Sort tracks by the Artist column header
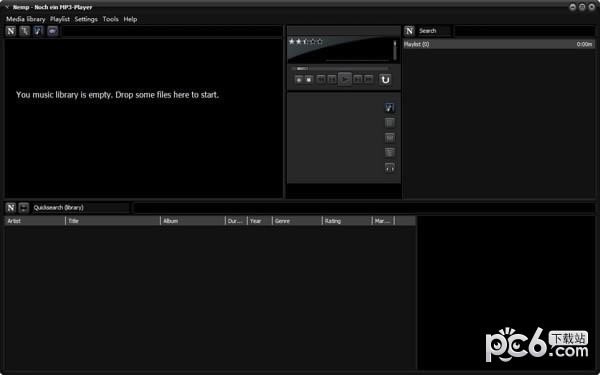The height and width of the screenshot is (375, 600). (x=35, y=221)
